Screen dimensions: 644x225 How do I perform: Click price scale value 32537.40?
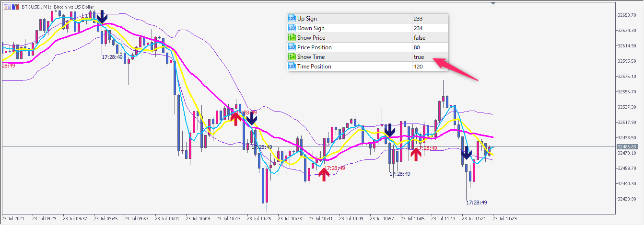[x=627, y=107]
